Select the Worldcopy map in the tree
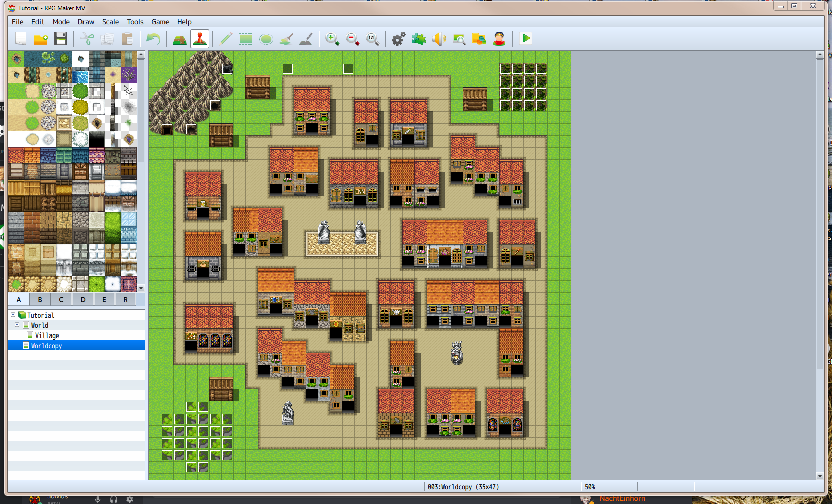The width and height of the screenshot is (832, 504). (x=46, y=346)
